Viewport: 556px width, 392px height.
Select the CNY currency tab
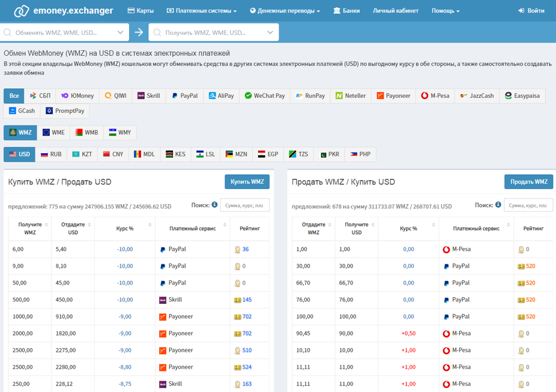click(x=113, y=154)
